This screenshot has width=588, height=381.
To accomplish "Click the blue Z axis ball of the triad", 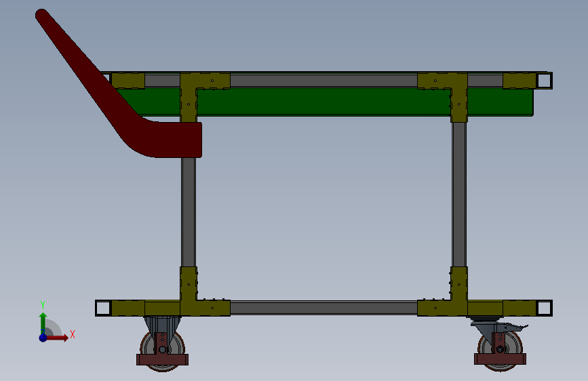I will [43, 338].
